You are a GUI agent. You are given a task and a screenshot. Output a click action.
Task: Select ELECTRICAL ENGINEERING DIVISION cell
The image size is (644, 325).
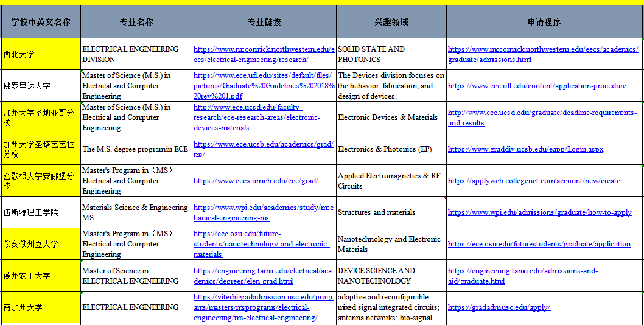136,54
